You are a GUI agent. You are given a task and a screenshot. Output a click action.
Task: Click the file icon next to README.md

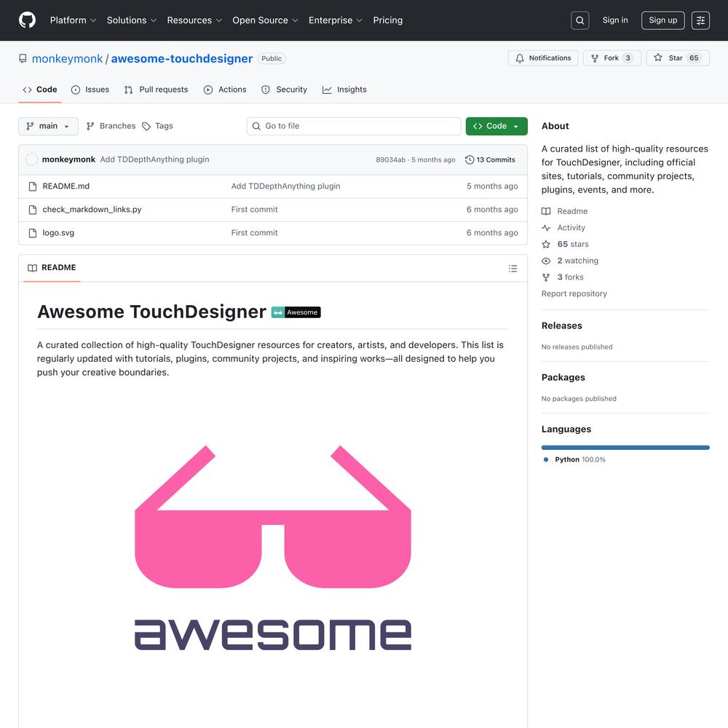[x=33, y=186]
